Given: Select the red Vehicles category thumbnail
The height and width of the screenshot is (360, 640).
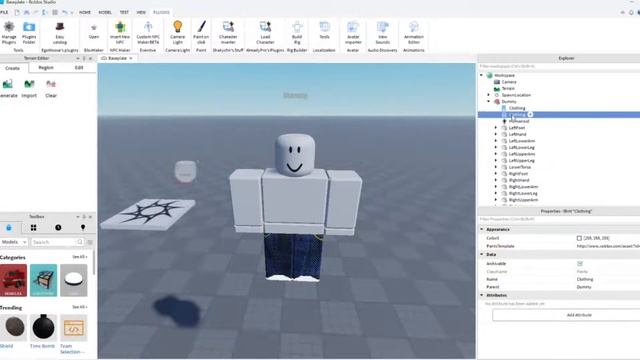Looking at the screenshot, I should click(13, 280).
